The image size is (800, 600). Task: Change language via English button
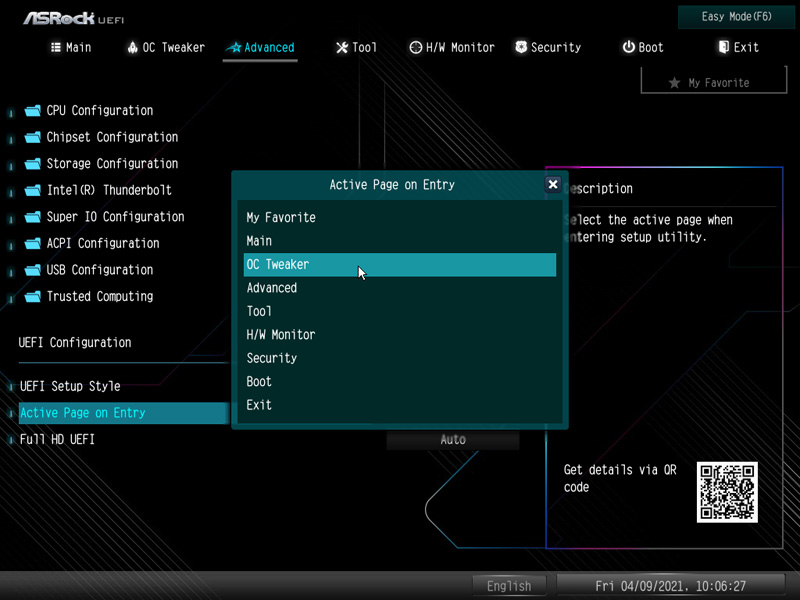[509, 586]
